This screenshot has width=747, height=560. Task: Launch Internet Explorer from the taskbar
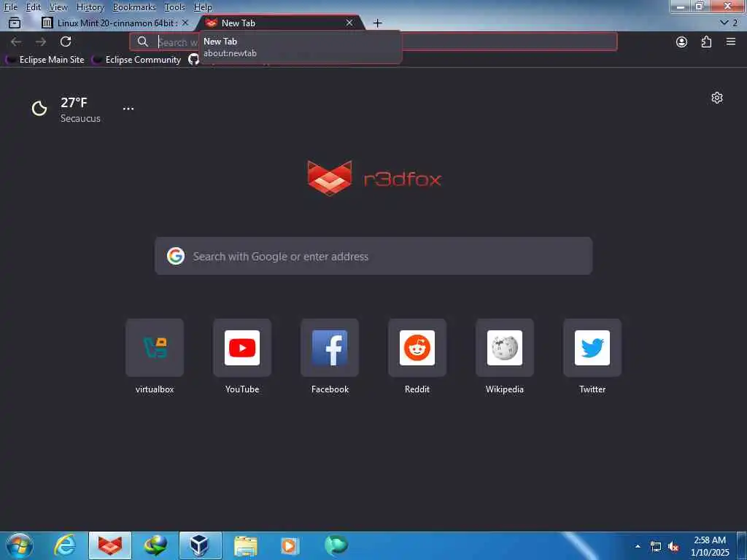pos(65,545)
